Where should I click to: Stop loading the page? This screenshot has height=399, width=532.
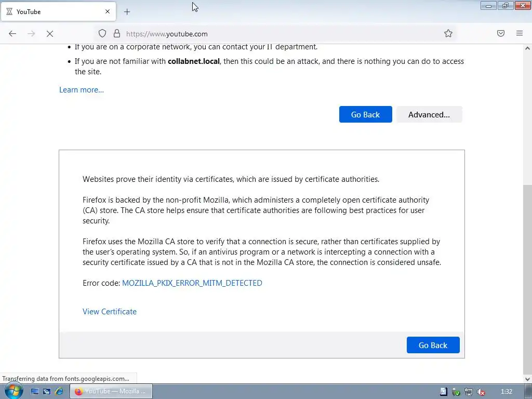coord(50,34)
